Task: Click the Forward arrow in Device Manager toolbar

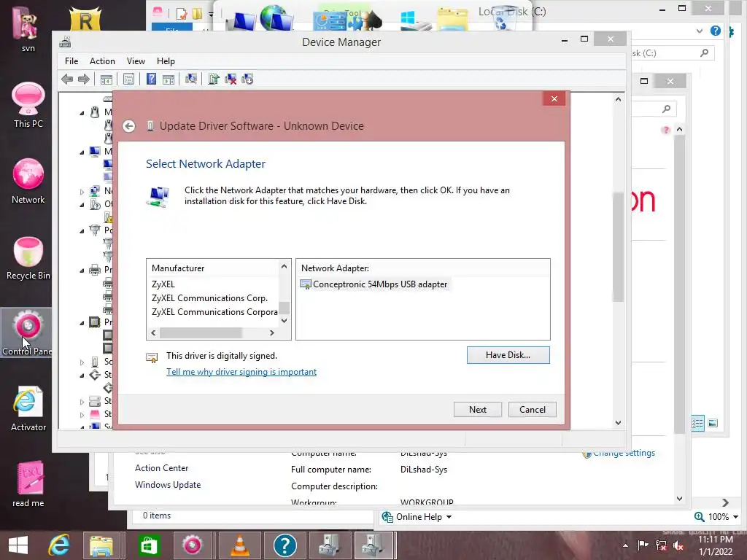Action: coord(84,79)
